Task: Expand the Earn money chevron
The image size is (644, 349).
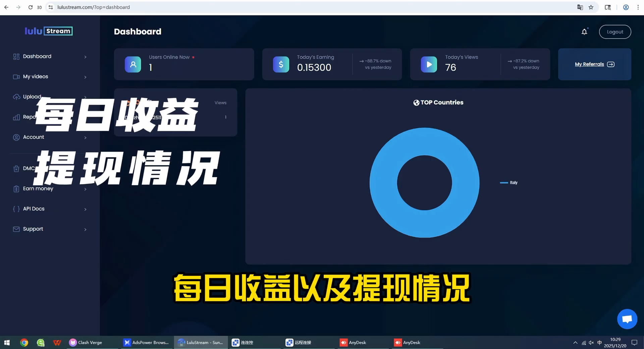Action: pos(85,189)
